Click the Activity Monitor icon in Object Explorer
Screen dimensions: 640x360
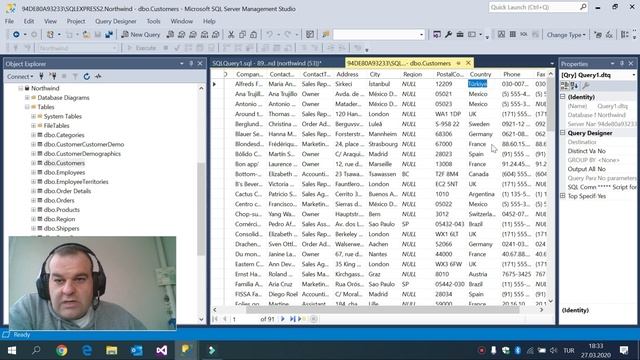pyautogui.click(x=98, y=76)
